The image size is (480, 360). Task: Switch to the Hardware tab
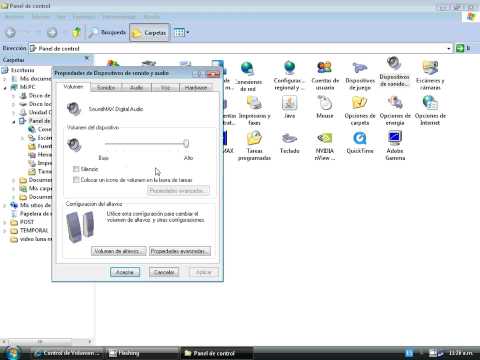[196, 87]
